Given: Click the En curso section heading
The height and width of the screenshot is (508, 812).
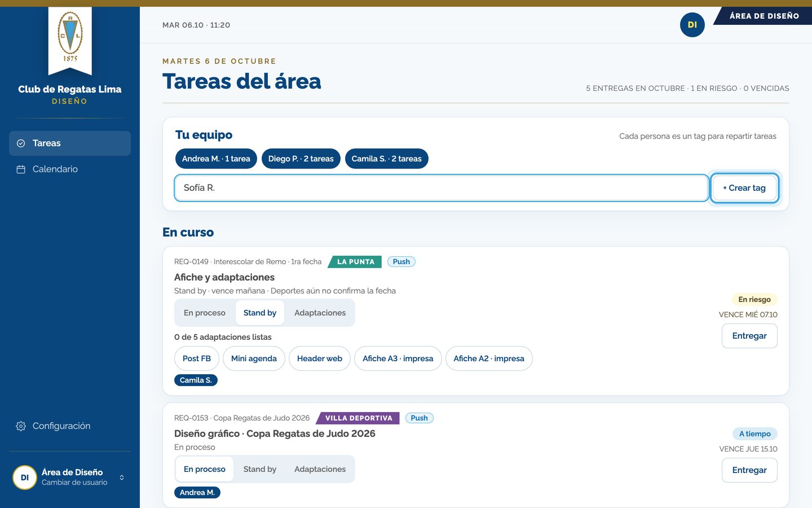Looking at the screenshot, I should pyautogui.click(x=188, y=233).
